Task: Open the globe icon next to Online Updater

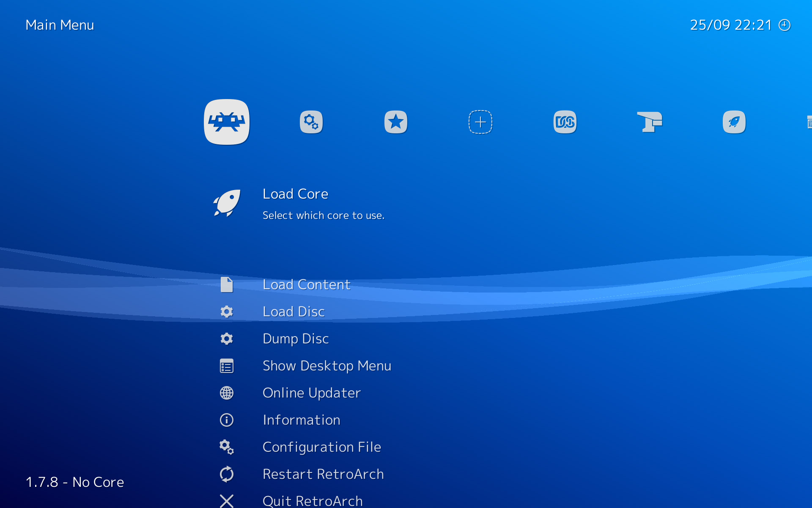Action: (x=227, y=393)
